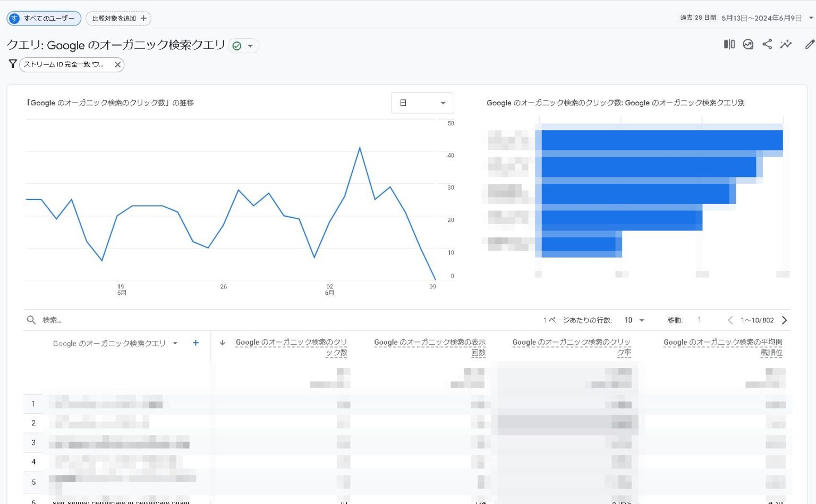Go to the next table page with the right chevron
This screenshot has height=504, width=816.
click(784, 320)
